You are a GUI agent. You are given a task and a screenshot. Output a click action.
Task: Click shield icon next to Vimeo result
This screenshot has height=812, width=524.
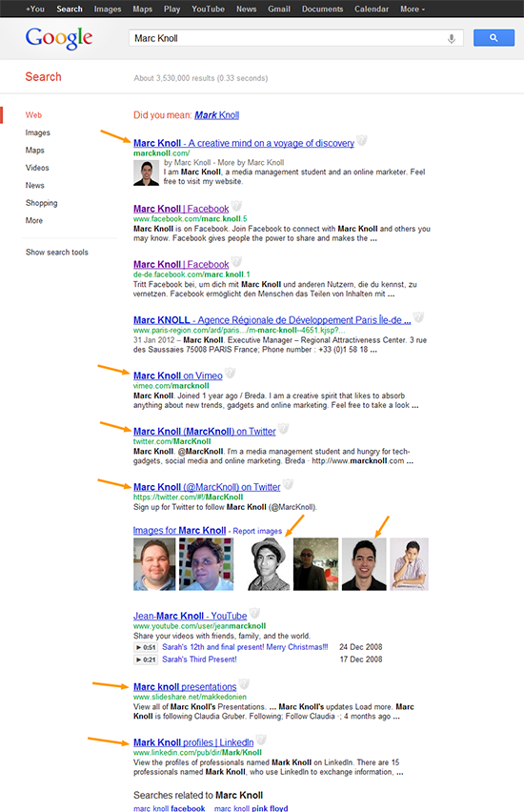tap(230, 373)
